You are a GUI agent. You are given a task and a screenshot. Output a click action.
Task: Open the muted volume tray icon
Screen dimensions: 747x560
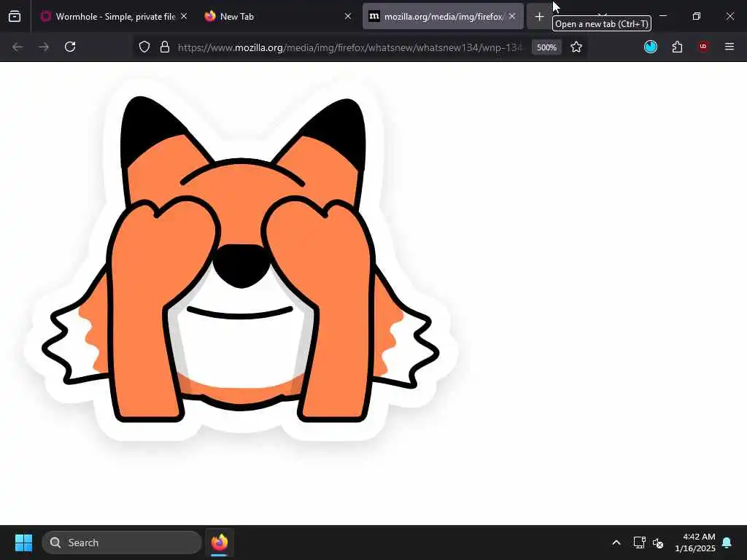coord(659,542)
